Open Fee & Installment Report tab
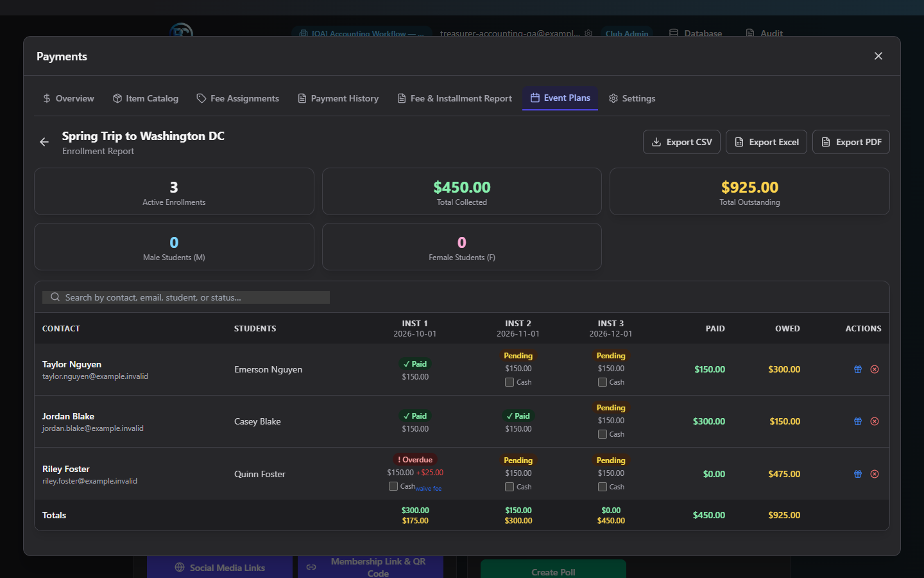Image resolution: width=924 pixels, height=578 pixels. 454,98
